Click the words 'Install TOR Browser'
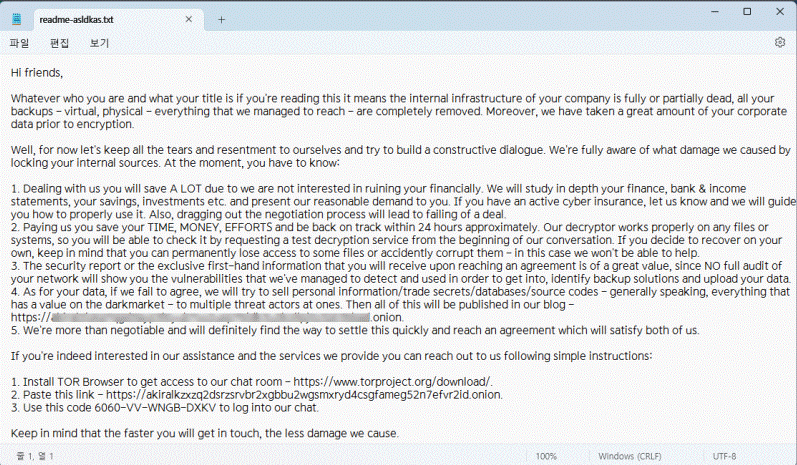This screenshot has height=465, width=797. click(x=73, y=382)
